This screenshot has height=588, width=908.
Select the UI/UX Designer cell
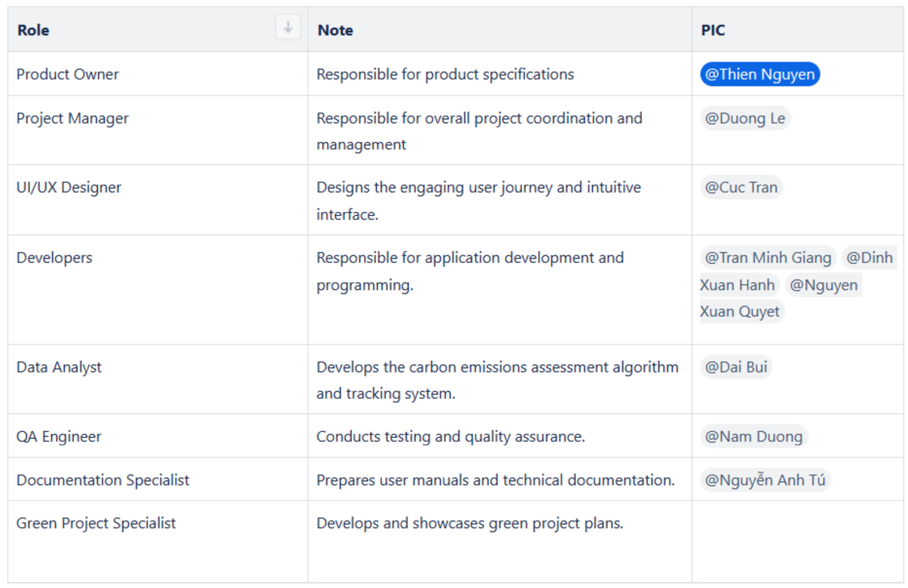click(69, 187)
